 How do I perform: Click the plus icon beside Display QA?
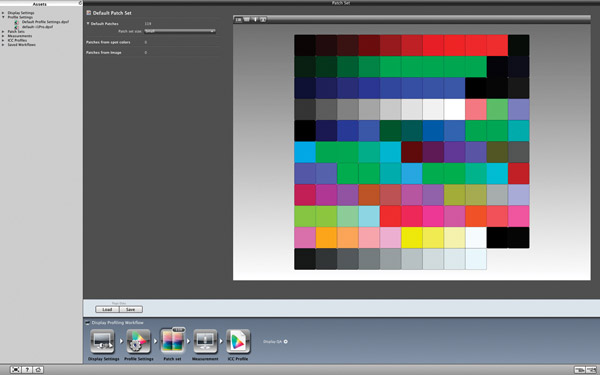(285, 341)
